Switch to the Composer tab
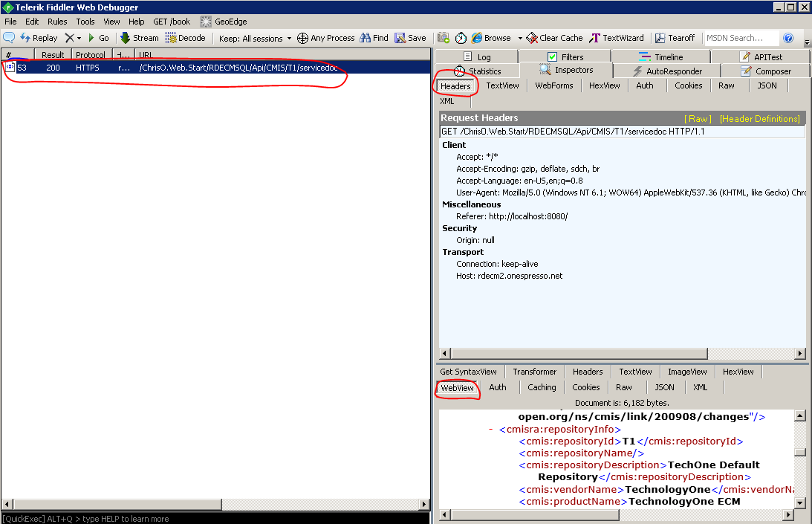The image size is (812, 524). pos(766,71)
